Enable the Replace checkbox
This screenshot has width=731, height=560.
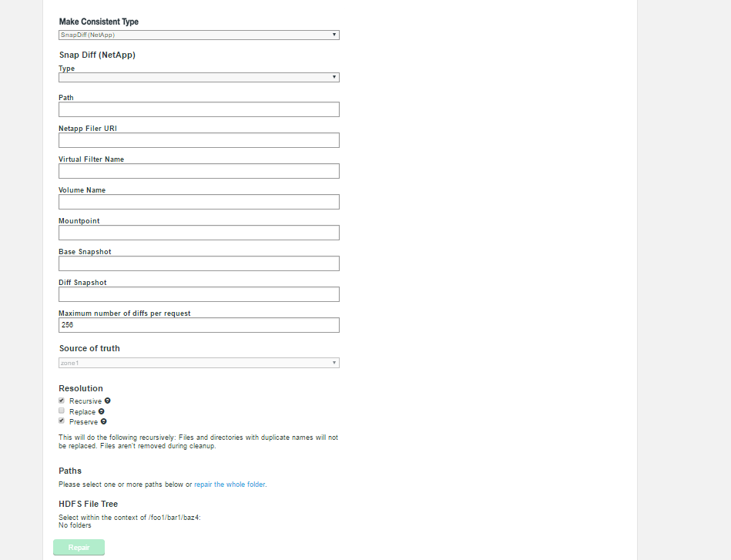coord(61,411)
